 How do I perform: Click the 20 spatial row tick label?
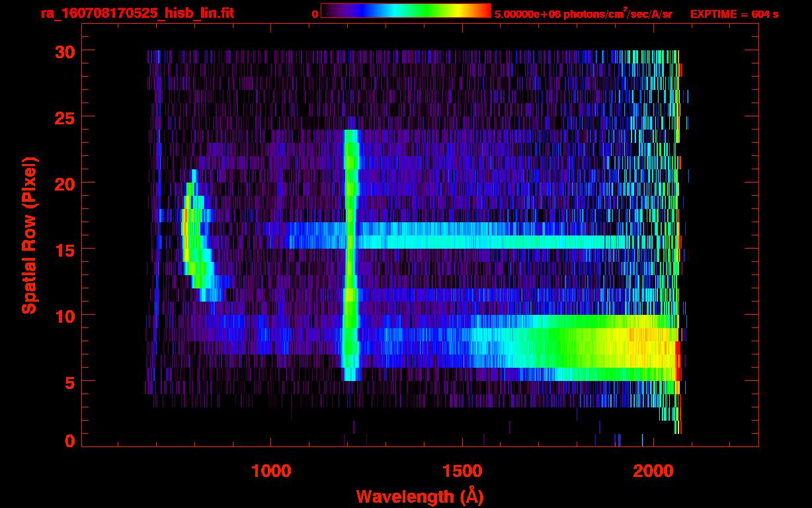(x=65, y=183)
